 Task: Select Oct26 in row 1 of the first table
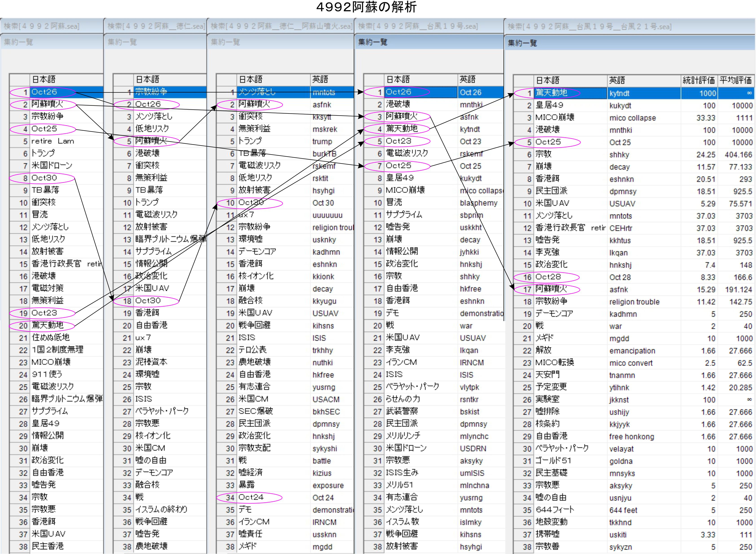44,92
